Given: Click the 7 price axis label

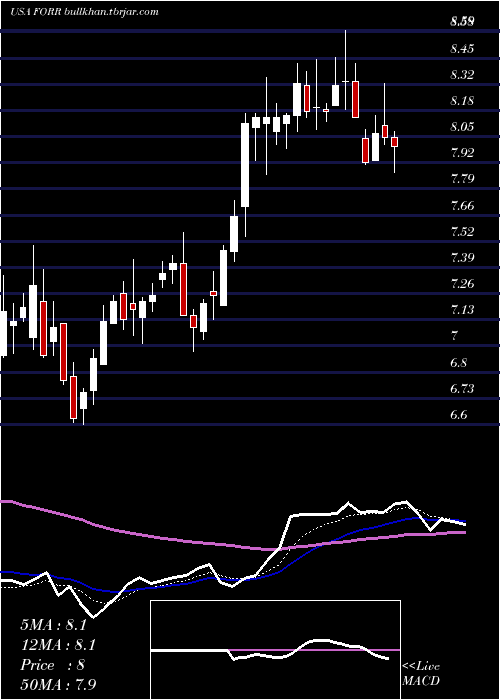Looking at the screenshot, I should tap(454, 336).
